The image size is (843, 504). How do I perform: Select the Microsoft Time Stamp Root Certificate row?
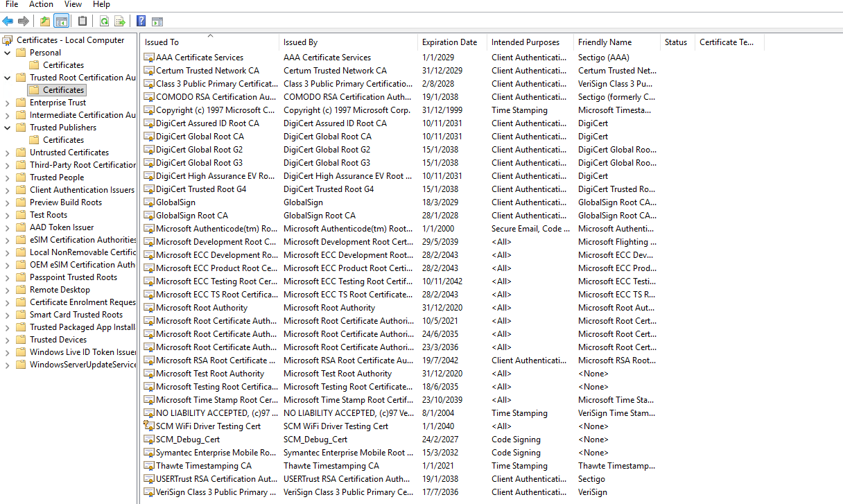400,400
